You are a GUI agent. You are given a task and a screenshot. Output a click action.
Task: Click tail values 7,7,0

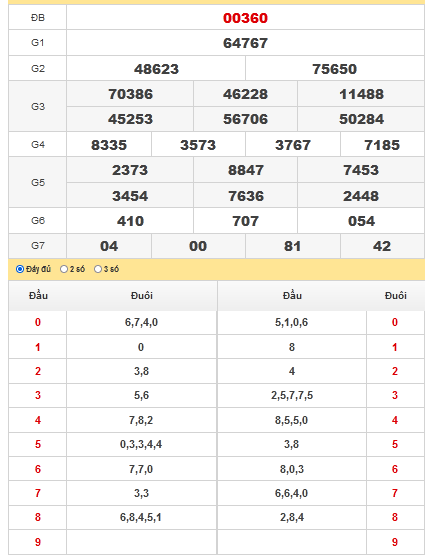141,469
